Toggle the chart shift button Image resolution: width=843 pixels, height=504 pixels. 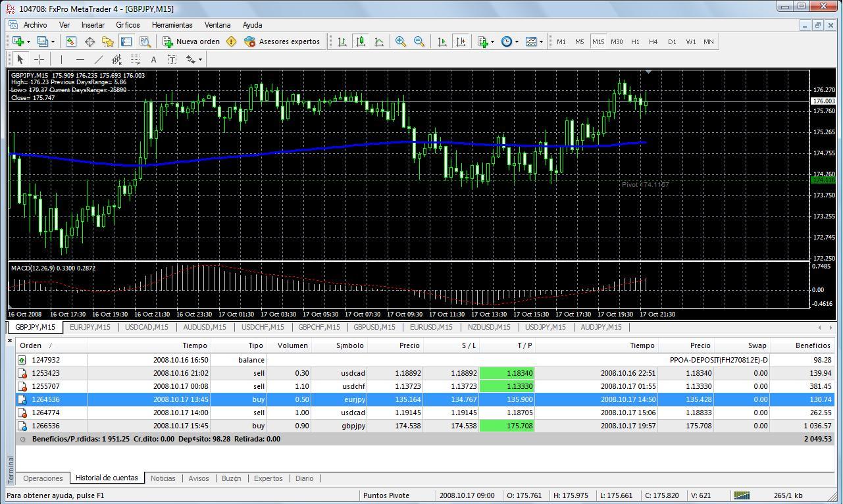461,41
